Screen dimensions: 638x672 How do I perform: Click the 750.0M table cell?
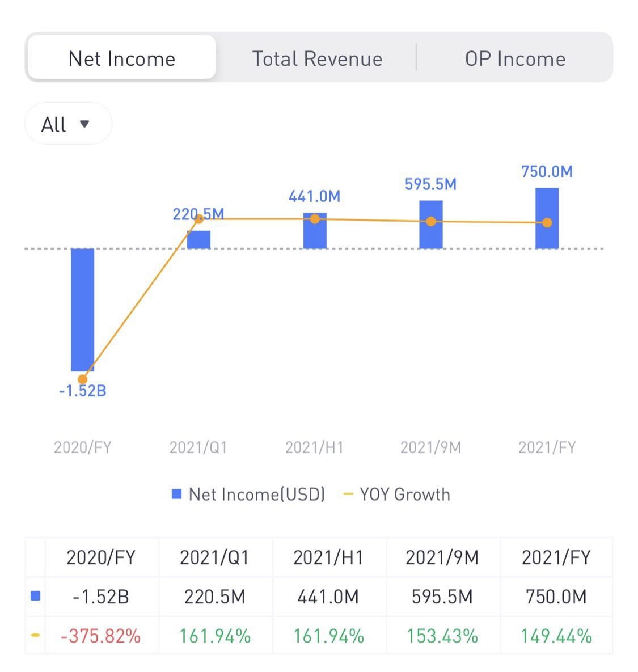tap(556, 597)
